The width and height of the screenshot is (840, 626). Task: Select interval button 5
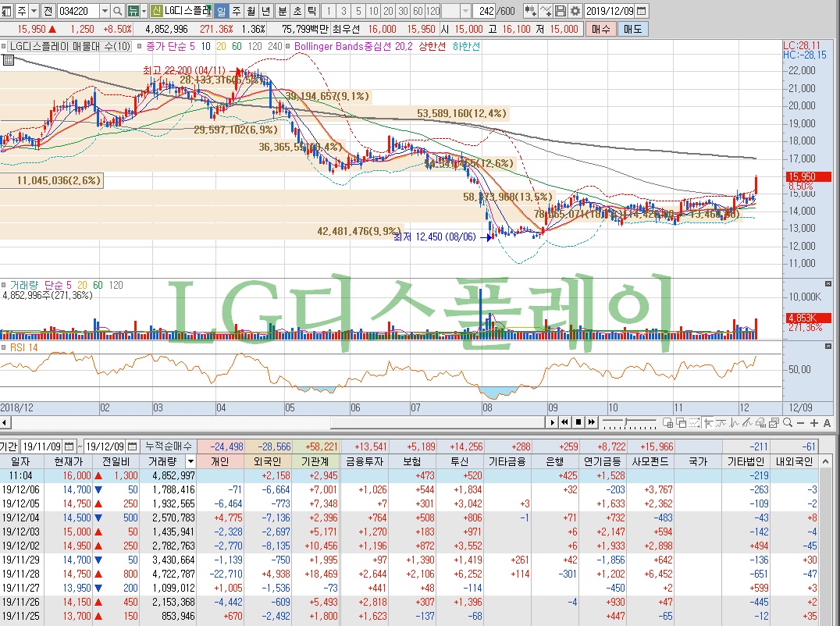click(x=358, y=11)
